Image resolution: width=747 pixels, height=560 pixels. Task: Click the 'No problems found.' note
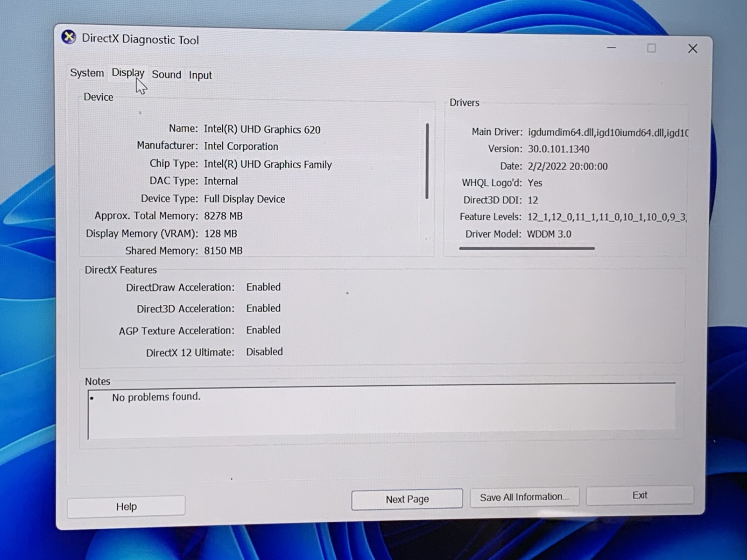pos(156,397)
